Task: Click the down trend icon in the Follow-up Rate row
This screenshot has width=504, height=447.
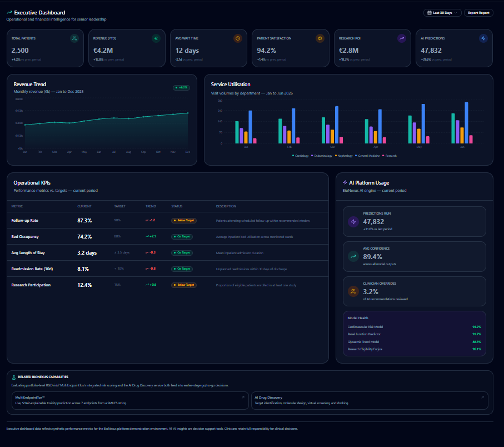Action: [147, 220]
